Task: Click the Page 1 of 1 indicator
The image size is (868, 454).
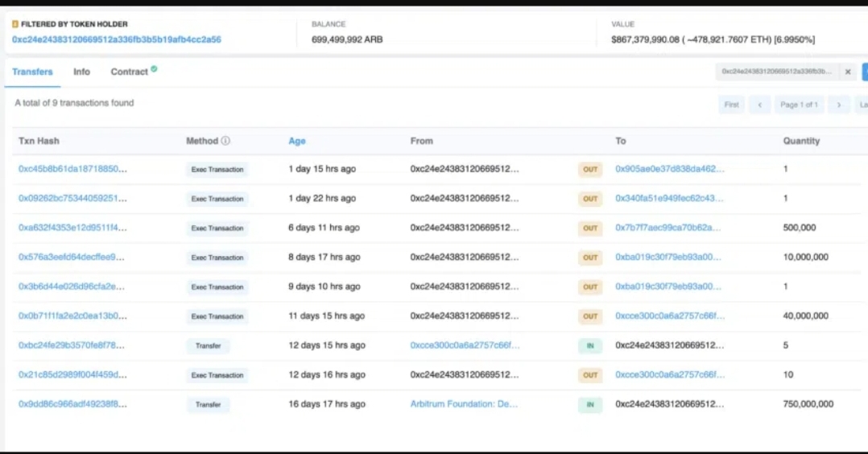Action: [x=799, y=105]
